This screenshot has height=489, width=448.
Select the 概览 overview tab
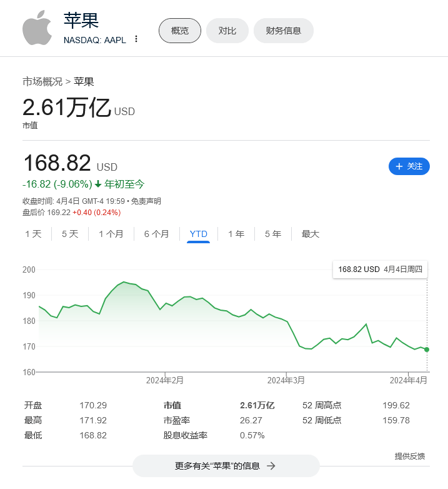click(x=180, y=31)
